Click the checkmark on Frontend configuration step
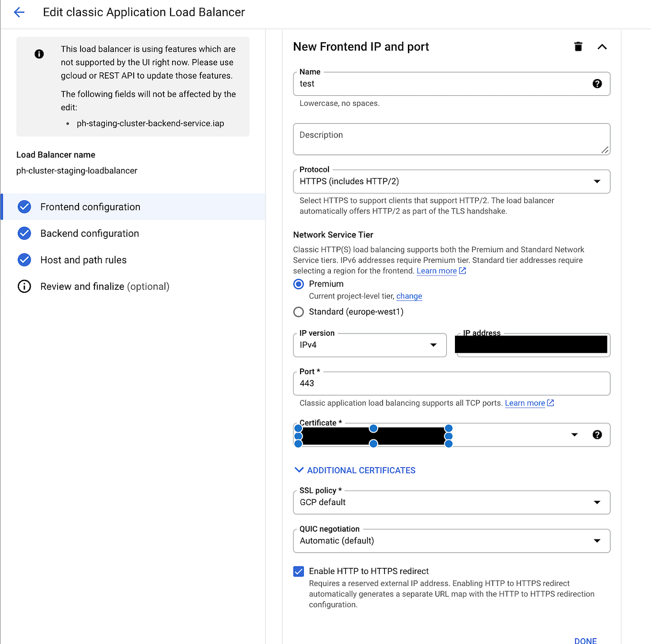Image resolution: width=651 pixels, height=644 pixels. pyautogui.click(x=24, y=207)
